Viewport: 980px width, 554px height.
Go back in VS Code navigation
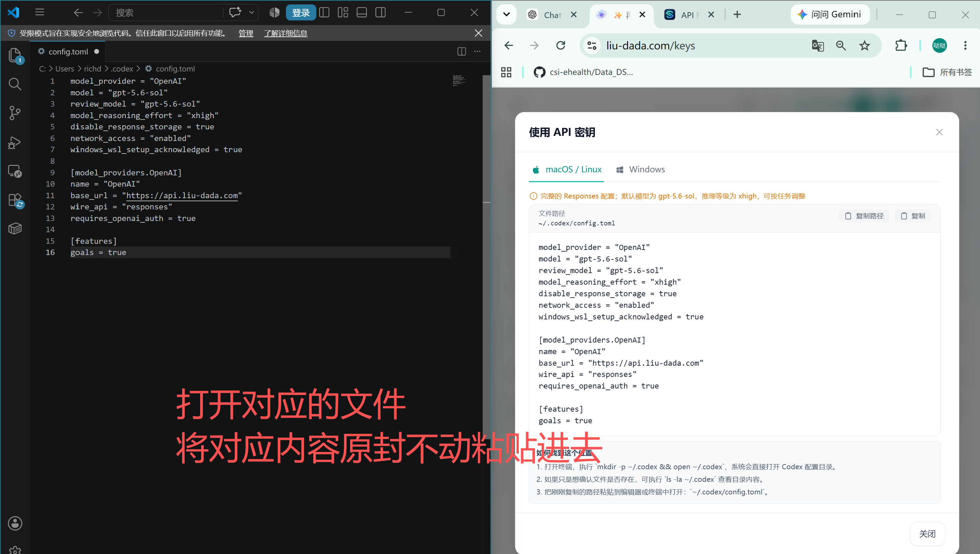pyautogui.click(x=78, y=13)
